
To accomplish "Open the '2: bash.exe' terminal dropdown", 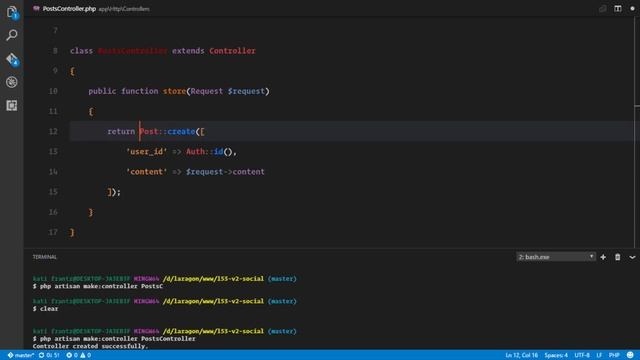I will click(556, 257).
